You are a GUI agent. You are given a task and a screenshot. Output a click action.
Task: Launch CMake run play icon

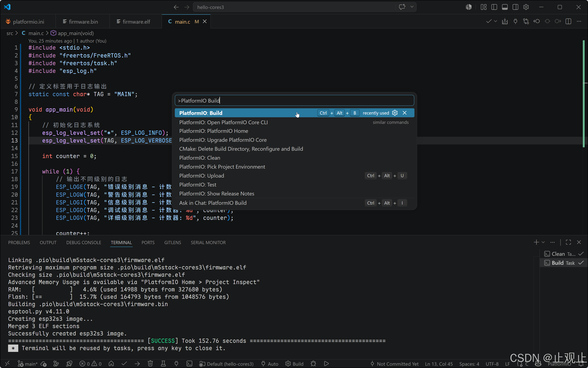pos(327,364)
